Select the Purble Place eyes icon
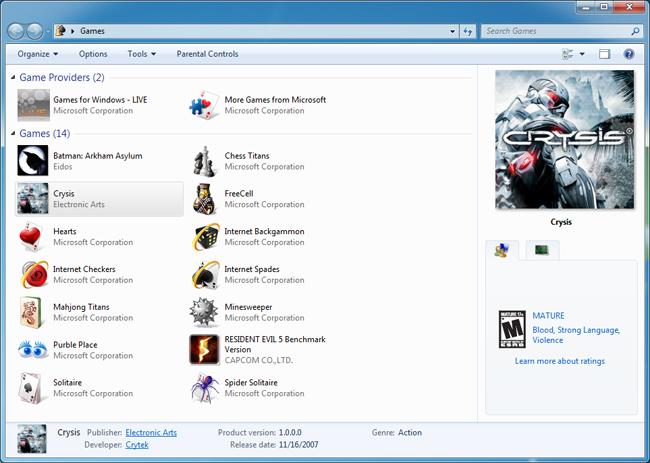The image size is (650, 463). [33, 349]
